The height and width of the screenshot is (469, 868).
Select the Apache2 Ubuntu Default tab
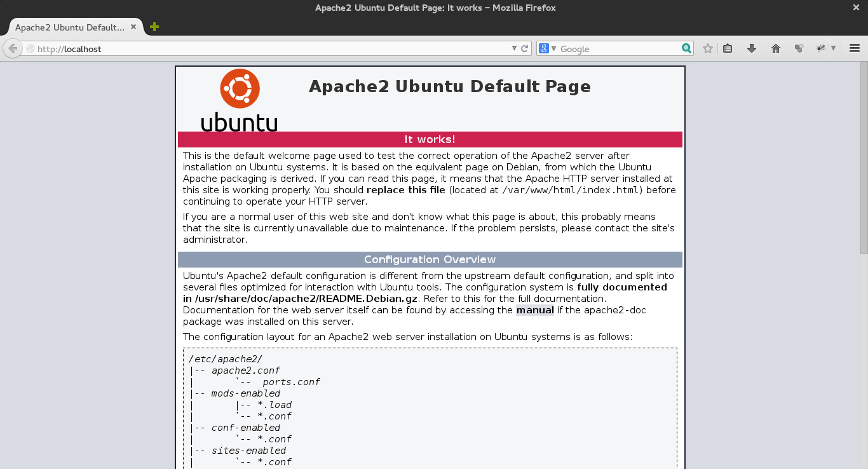coord(69,27)
